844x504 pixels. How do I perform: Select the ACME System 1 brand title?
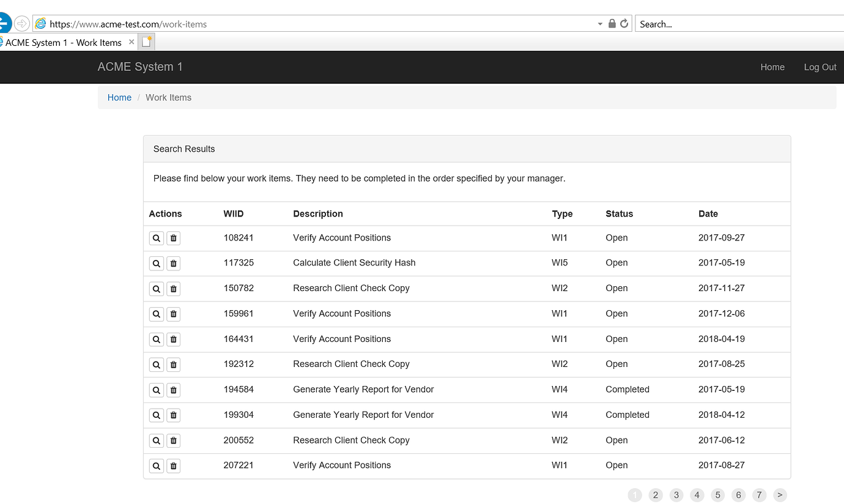point(140,67)
